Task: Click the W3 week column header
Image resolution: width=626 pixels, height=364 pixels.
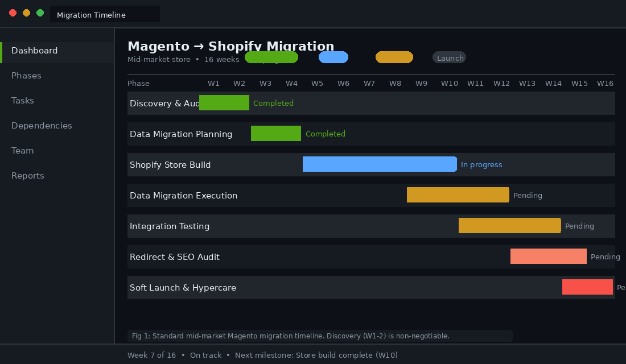Action: [x=266, y=84]
